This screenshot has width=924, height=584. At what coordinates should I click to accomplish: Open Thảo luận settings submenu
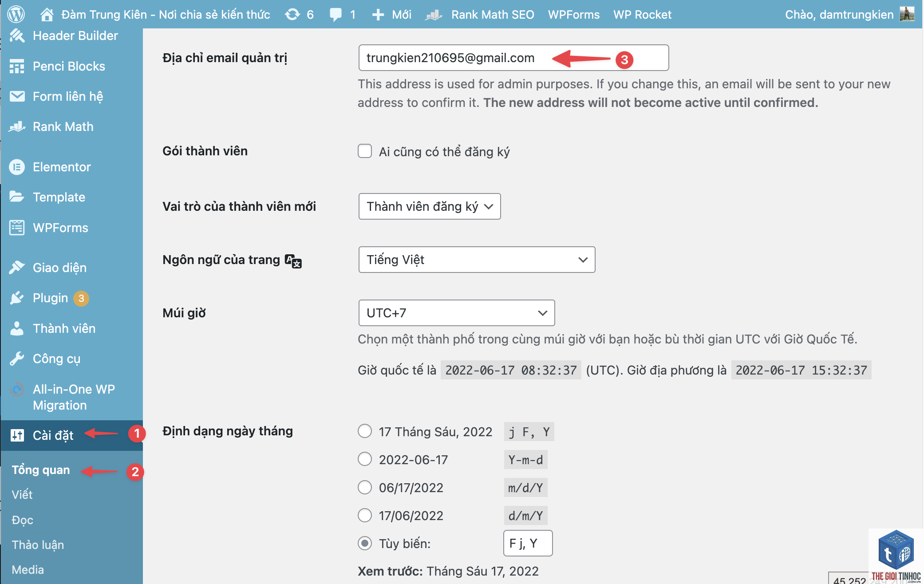pyautogui.click(x=38, y=545)
